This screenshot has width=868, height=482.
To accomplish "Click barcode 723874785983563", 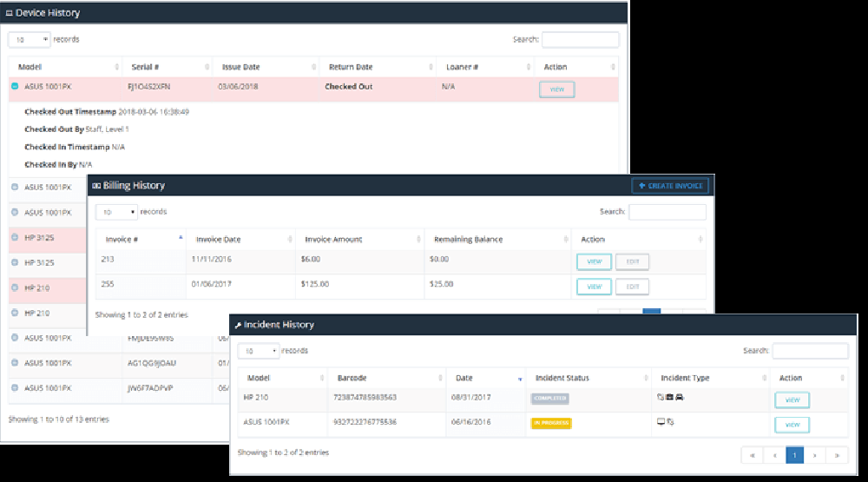I will 365,398.
